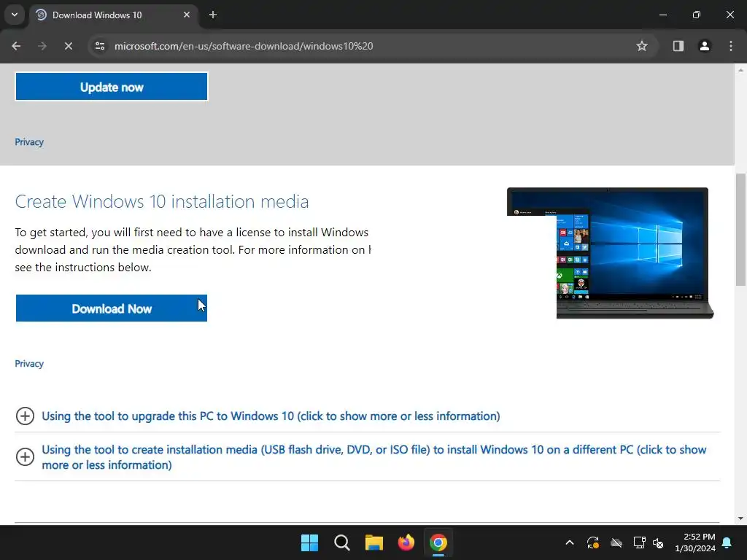
Task: Open the tab search dropdown arrow
Action: coord(15,15)
